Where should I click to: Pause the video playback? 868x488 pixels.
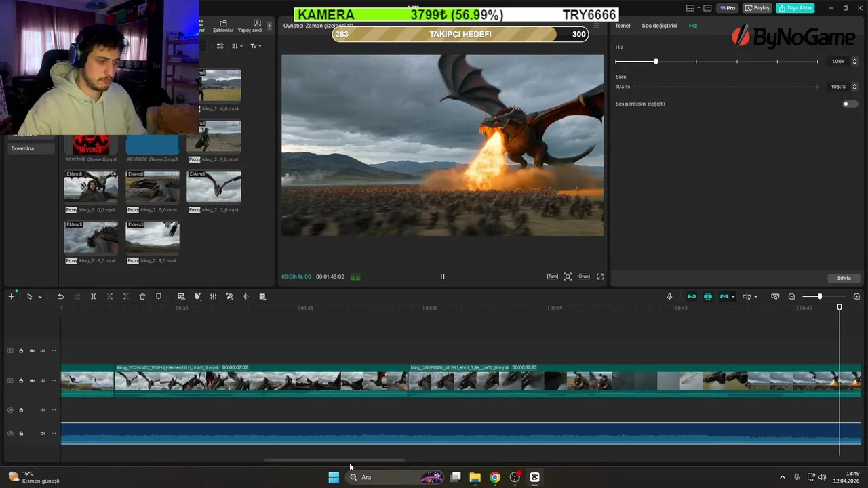(x=442, y=277)
